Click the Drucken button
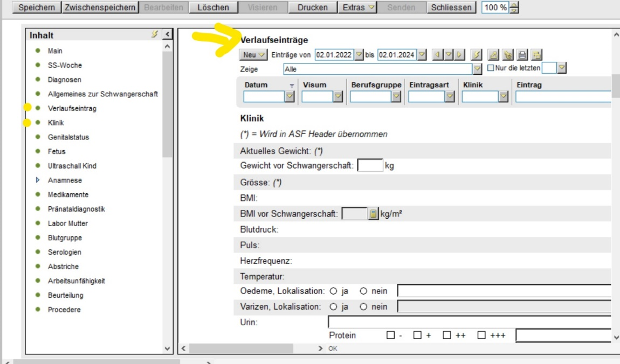This screenshot has width=620, height=364. coord(313,8)
